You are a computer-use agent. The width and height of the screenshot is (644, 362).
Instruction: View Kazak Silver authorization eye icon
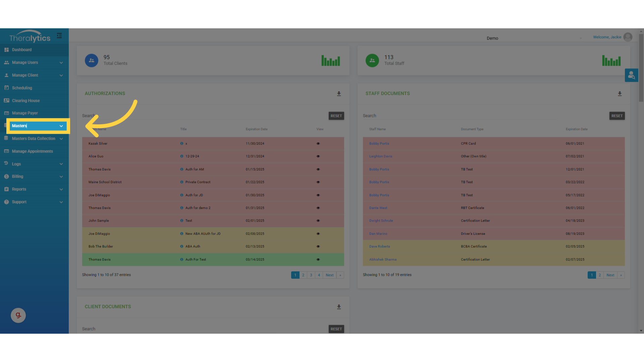(x=318, y=144)
